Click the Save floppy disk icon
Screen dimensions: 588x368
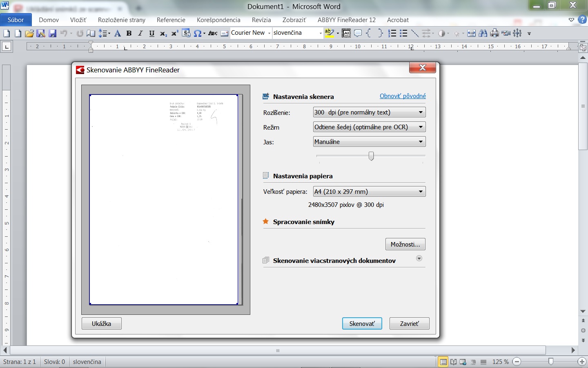52,34
